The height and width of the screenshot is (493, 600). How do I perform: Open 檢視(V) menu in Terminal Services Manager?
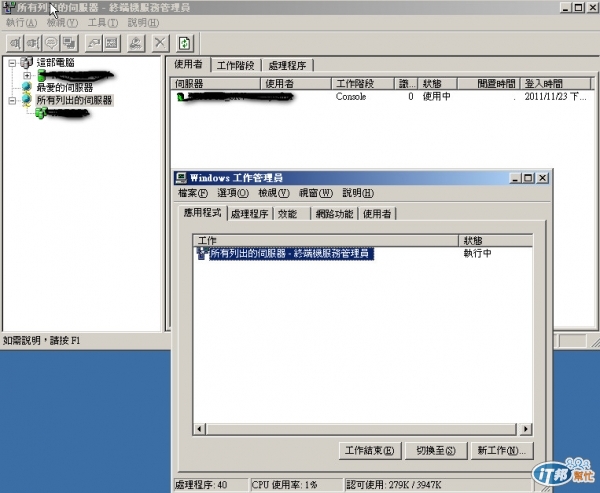click(x=62, y=23)
